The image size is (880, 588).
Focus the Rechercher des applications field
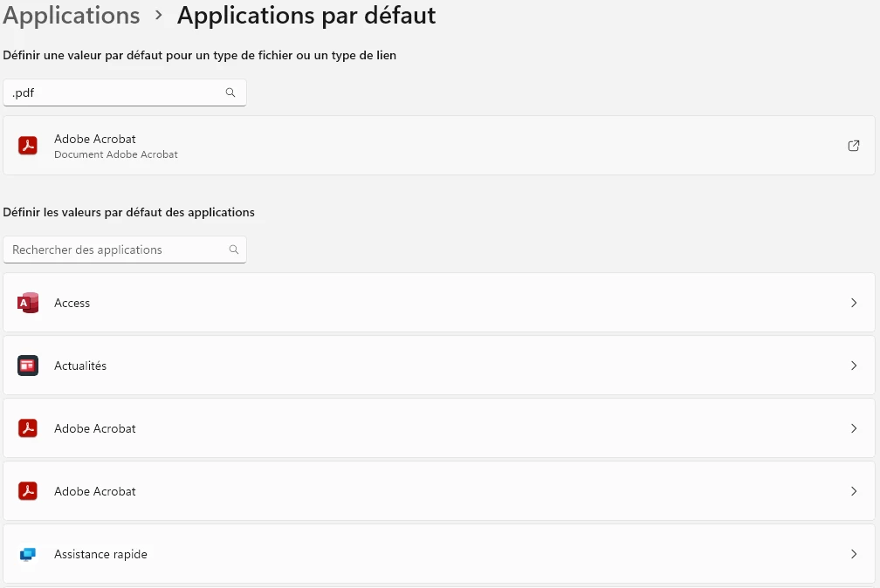[125, 250]
